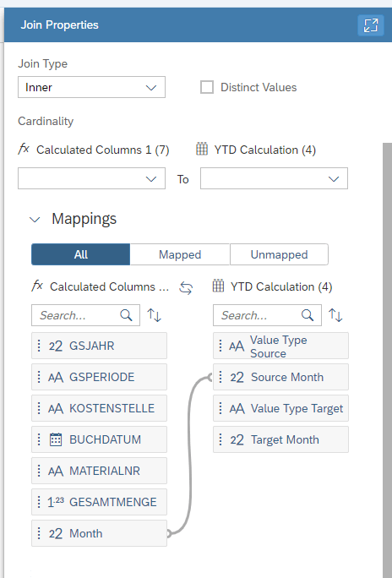Click the Join Properties panel title
392x578 pixels.
coord(60,25)
